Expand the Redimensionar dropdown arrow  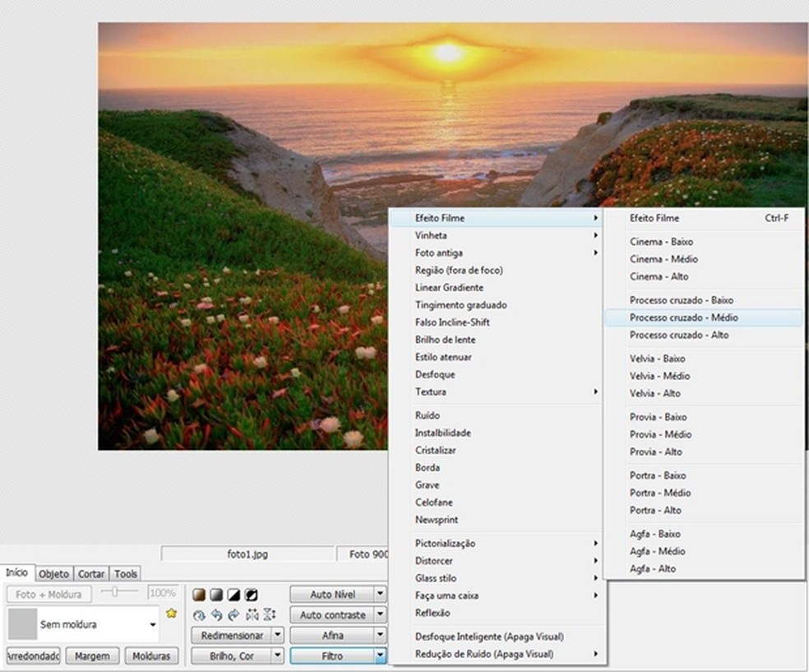point(278,636)
